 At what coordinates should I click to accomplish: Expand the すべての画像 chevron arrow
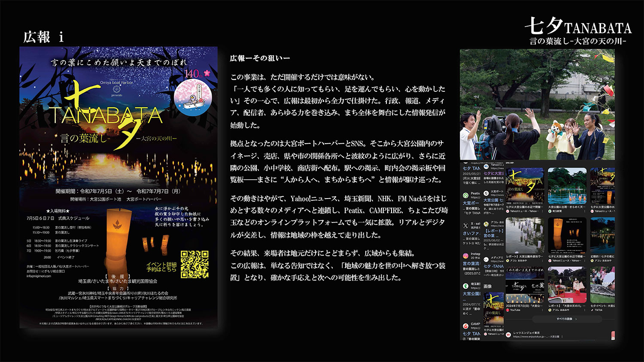(x=576, y=319)
